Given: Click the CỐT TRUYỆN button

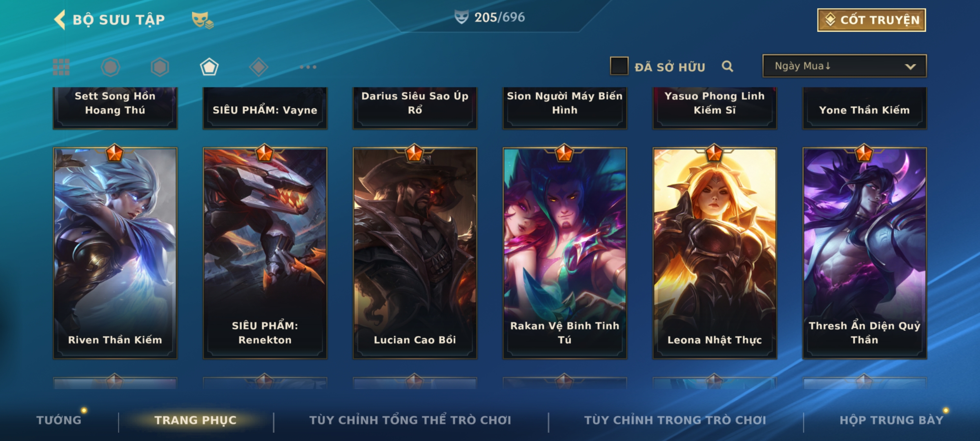Looking at the screenshot, I should click(x=871, y=20).
